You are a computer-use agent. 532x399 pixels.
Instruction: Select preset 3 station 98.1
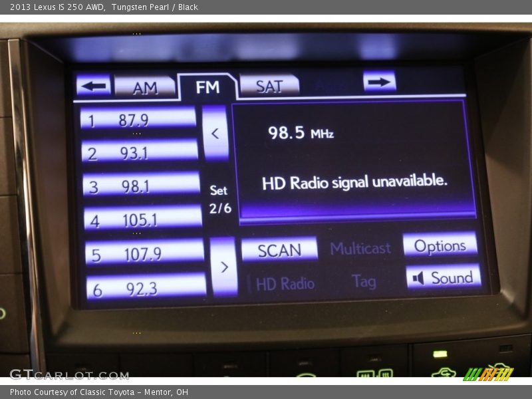[141, 185]
